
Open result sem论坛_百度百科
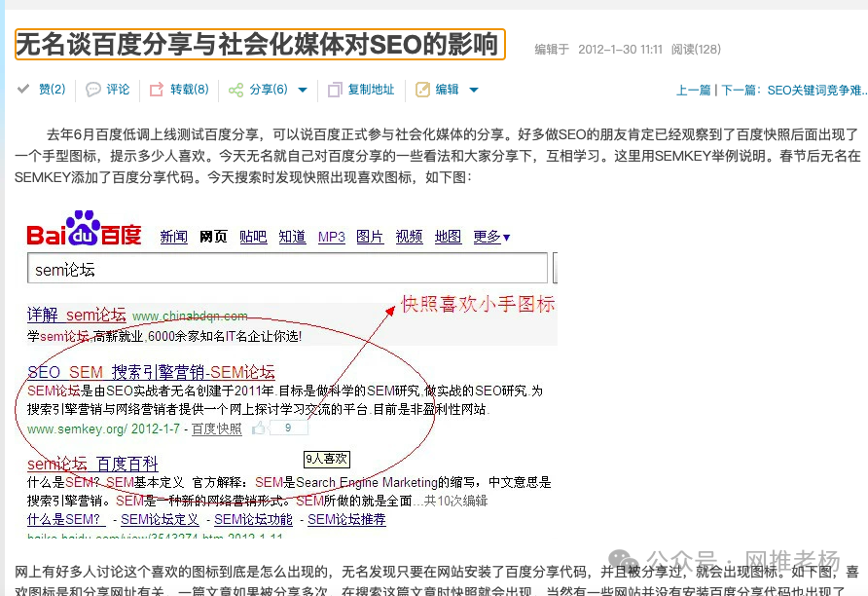(x=92, y=463)
